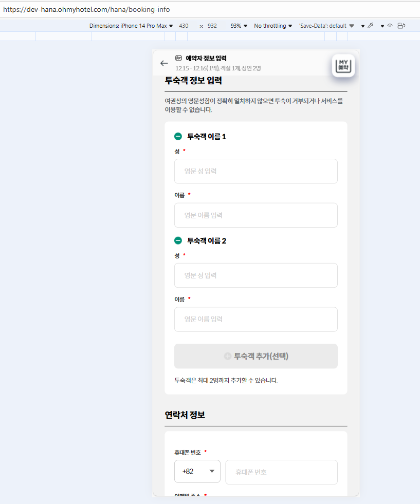
Task: Focus the guest 1 영문 이름 입력 field
Action: [256, 215]
